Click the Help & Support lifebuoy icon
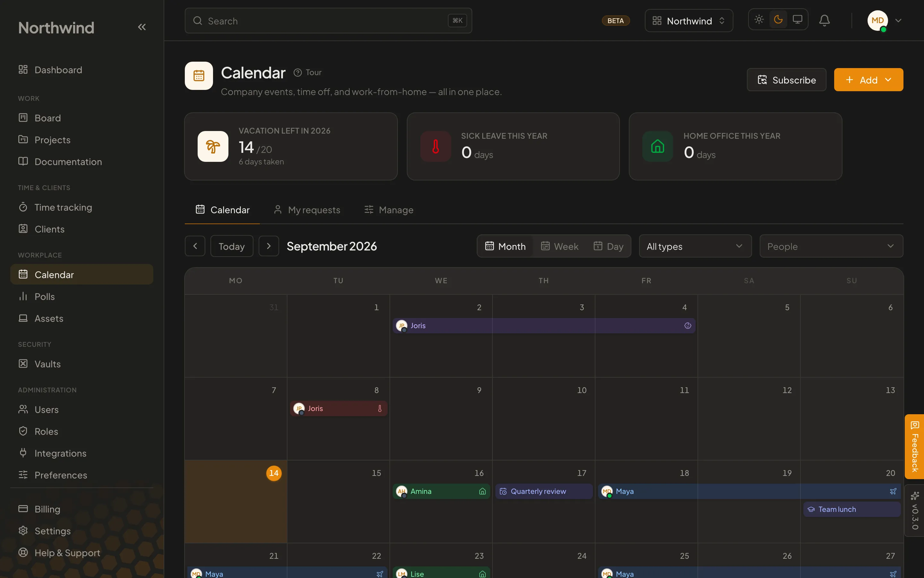The height and width of the screenshot is (578, 924). pyautogui.click(x=23, y=552)
